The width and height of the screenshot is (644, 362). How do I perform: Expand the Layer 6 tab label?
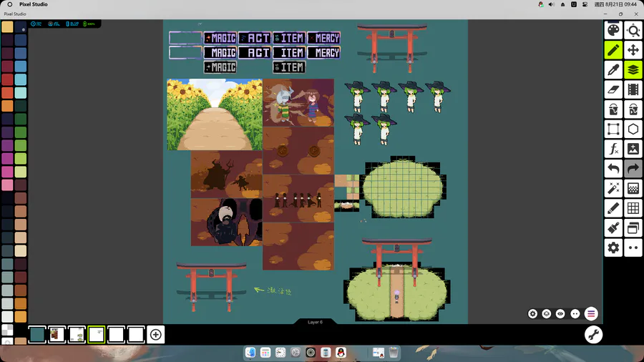point(315,322)
